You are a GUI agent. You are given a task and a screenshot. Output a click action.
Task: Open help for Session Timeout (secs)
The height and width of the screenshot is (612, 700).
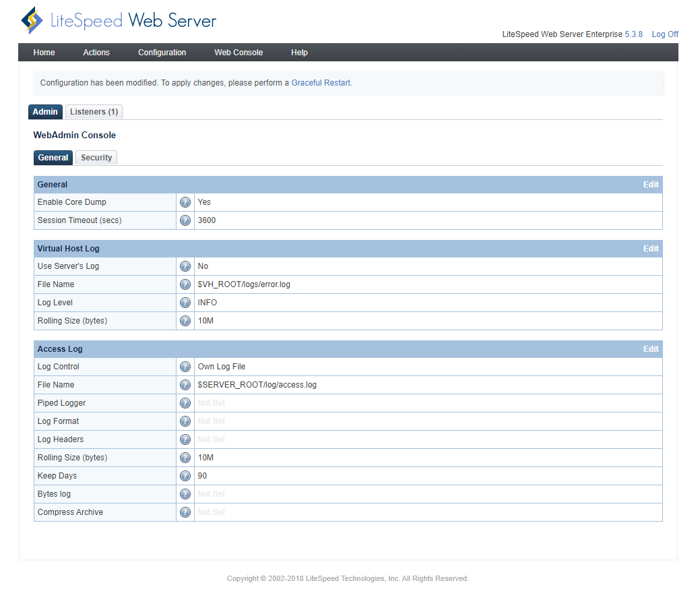185,220
